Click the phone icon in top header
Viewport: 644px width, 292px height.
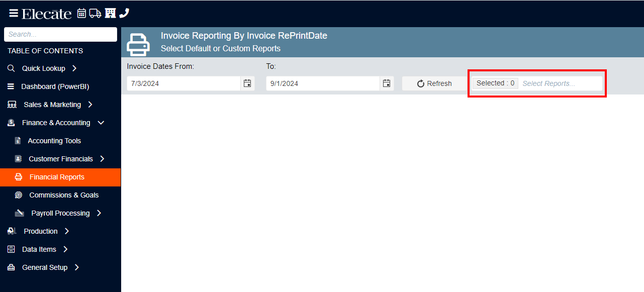(x=124, y=13)
